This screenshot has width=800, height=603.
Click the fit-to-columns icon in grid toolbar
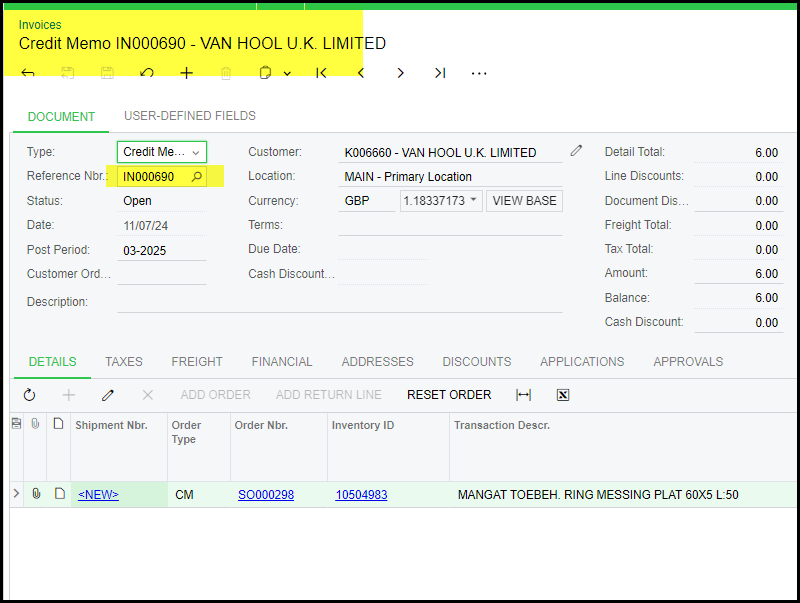pyautogui.click(x=523, y=395)
